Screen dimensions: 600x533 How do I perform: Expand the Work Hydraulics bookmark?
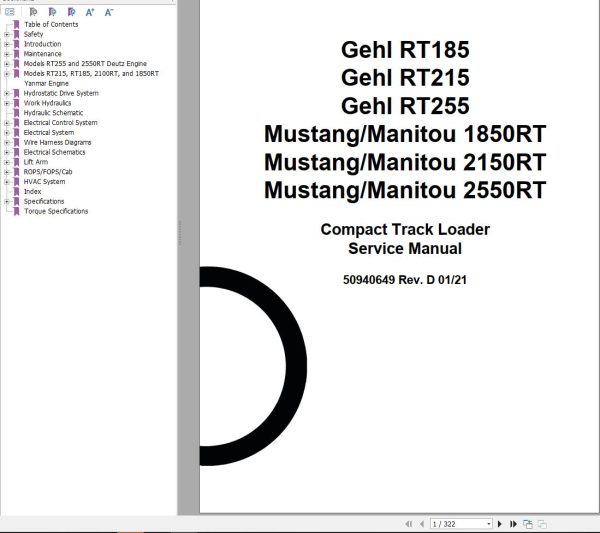(x=7, y=103)
